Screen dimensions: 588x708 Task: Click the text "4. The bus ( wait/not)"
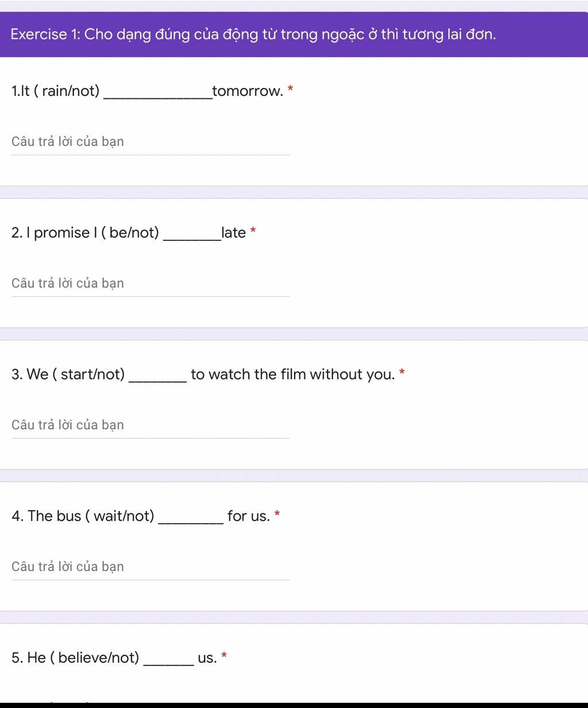coord(83,516)
